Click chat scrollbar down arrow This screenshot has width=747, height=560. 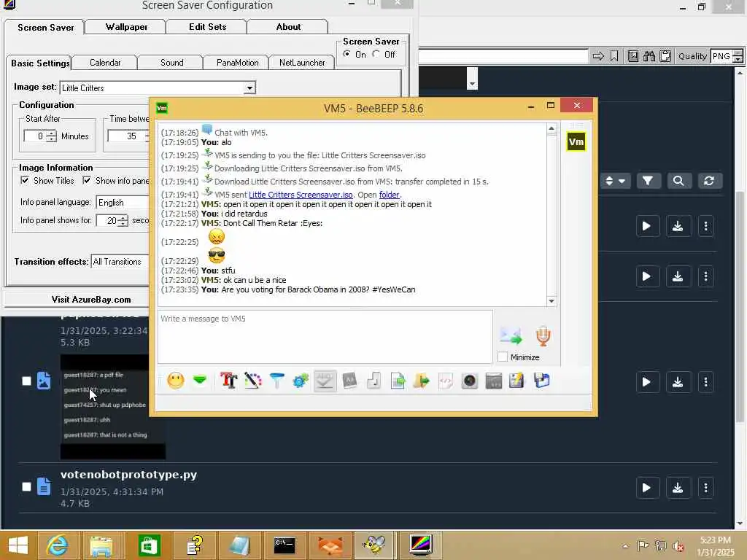[x=551, y=300]
